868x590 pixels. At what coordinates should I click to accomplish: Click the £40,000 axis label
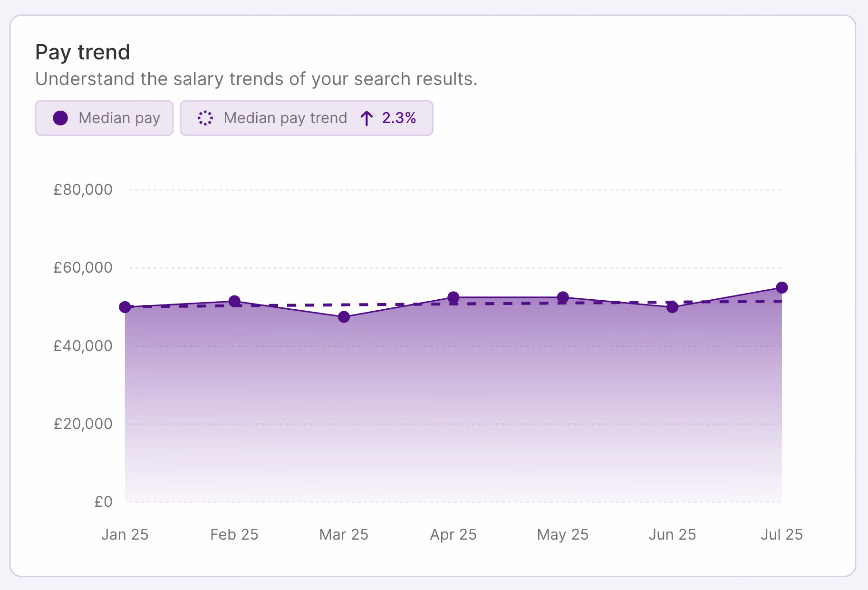83,346
